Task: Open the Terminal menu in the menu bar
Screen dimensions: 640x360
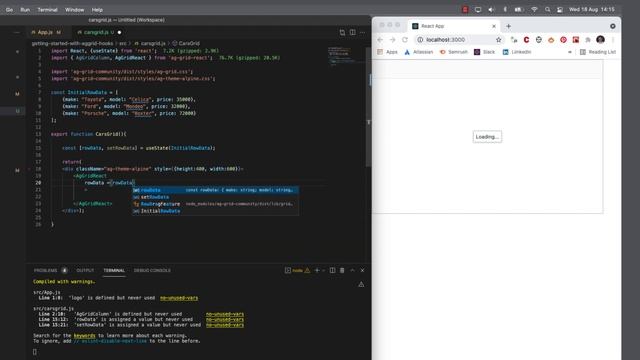Action: click(x=47, y=9)
